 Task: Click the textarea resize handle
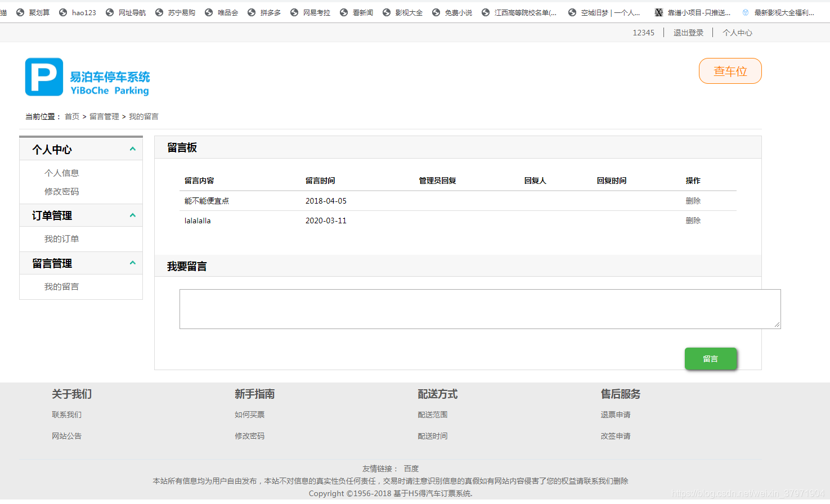click(777, 325)
